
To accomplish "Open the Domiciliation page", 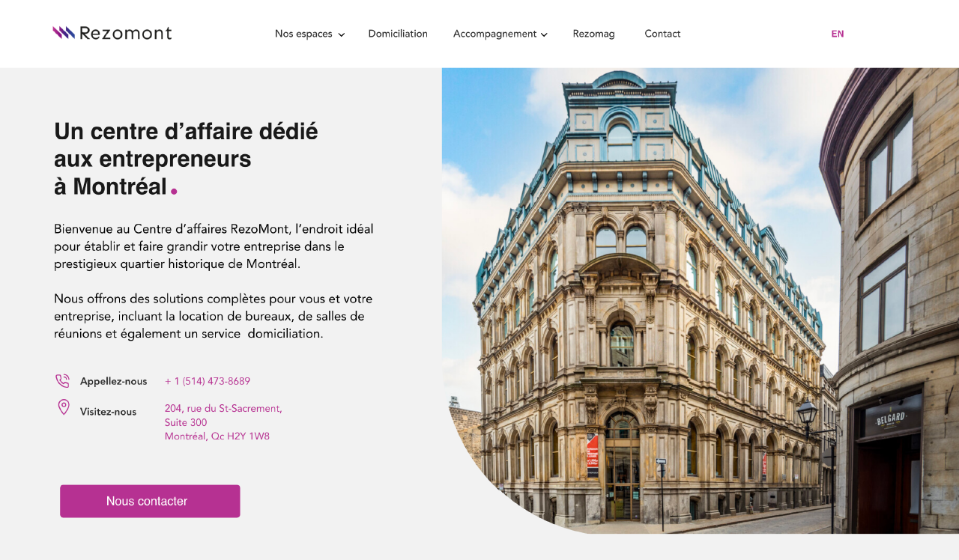I will pos(398,34).
